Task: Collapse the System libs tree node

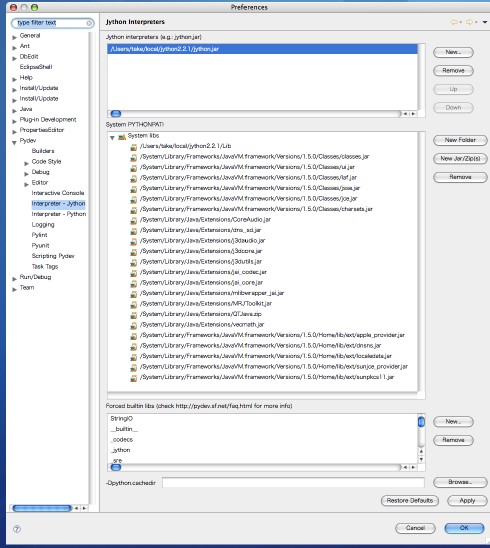Action: (x=112, y=137)
